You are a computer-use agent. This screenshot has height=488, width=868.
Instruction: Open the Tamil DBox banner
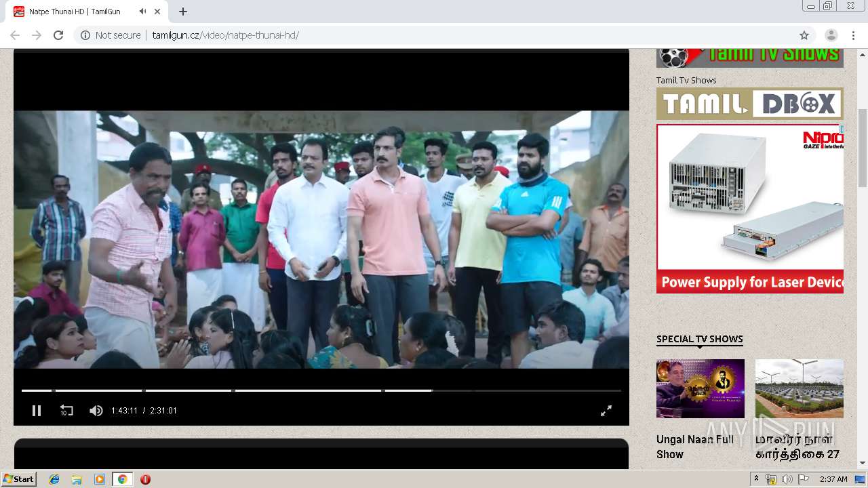750,104
